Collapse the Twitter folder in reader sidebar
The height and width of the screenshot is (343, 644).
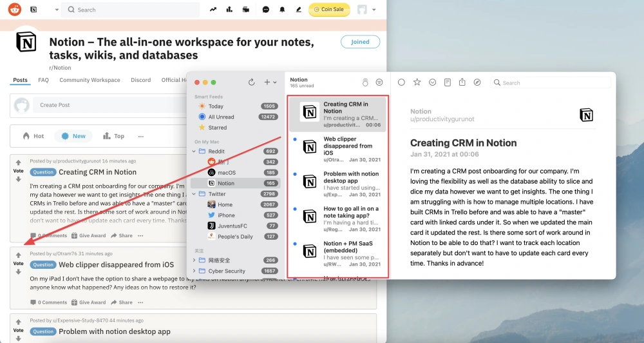point(194,194)
